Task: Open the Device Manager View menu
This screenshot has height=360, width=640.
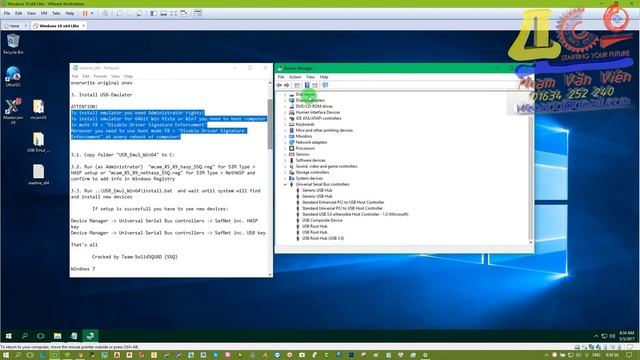Action: click(310, 77)
